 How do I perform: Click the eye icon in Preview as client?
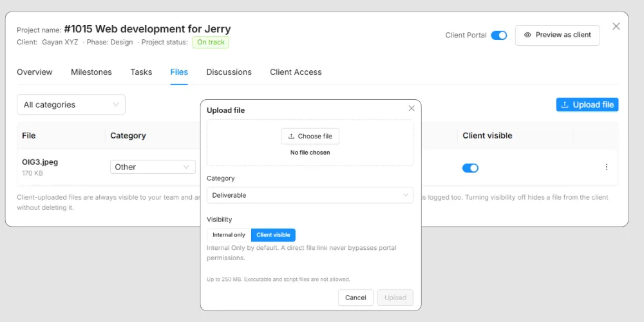click(528, 35)
